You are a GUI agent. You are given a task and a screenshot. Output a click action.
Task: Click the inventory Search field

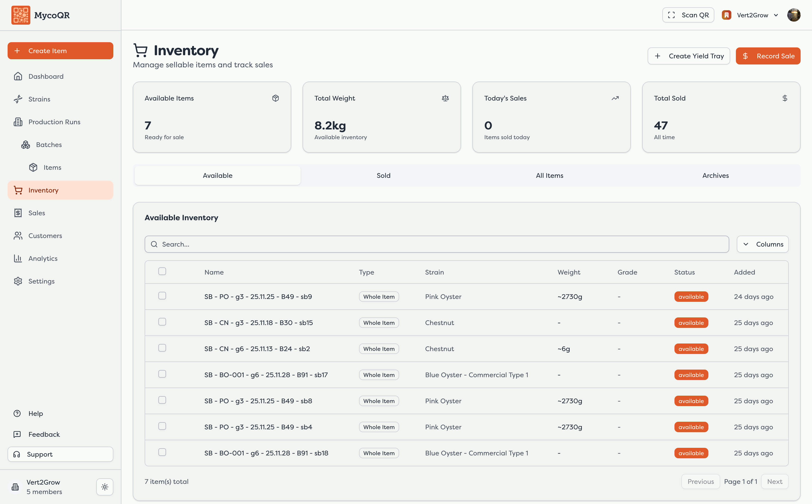tap(437, 244)
